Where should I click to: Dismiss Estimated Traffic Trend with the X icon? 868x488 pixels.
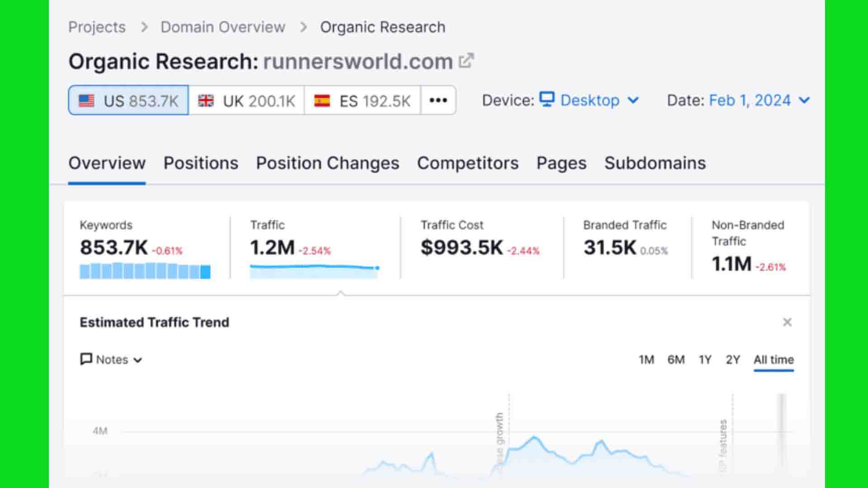(788, 322)
